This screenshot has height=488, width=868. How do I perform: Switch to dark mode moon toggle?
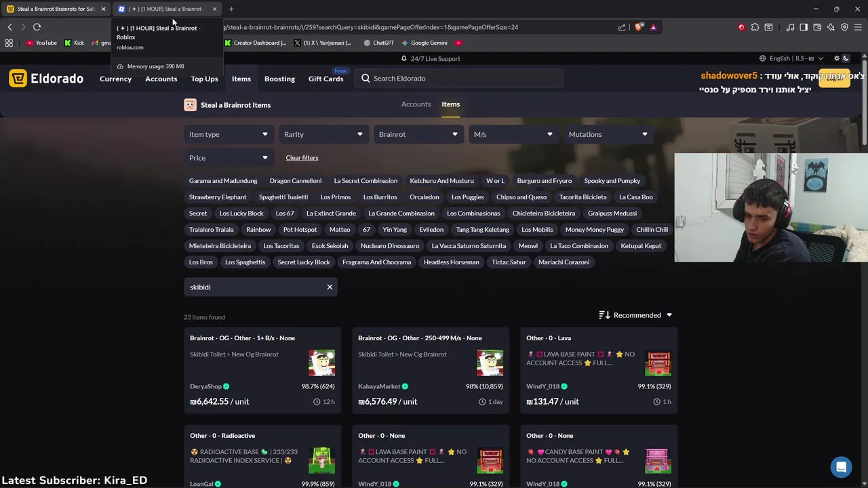coord(846,59)
